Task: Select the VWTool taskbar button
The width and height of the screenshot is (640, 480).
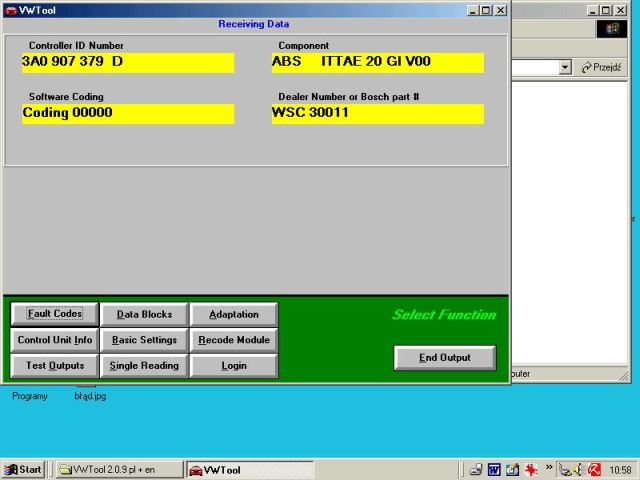Action: click(250, 470)
